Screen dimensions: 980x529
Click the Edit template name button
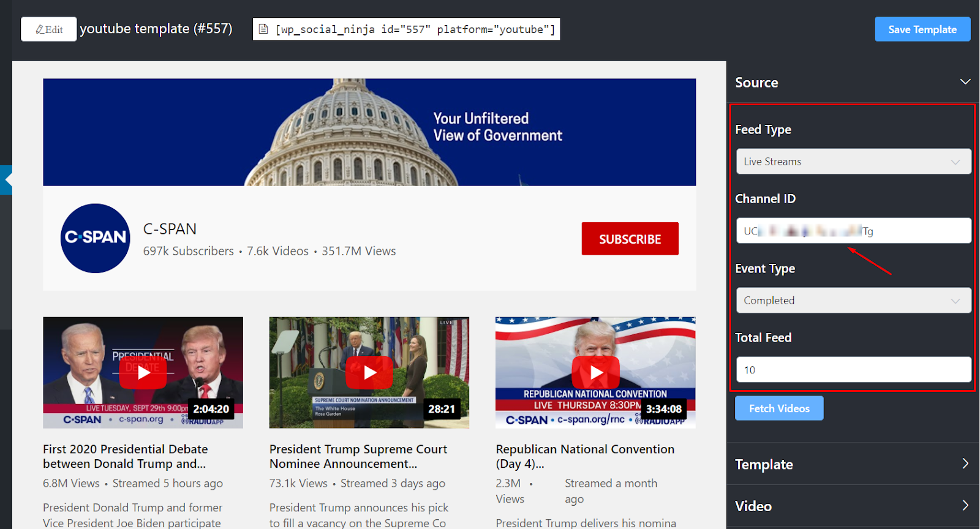click(48, 29)
